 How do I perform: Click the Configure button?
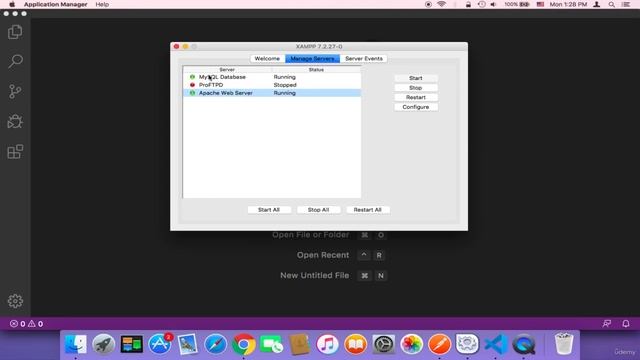416,107
